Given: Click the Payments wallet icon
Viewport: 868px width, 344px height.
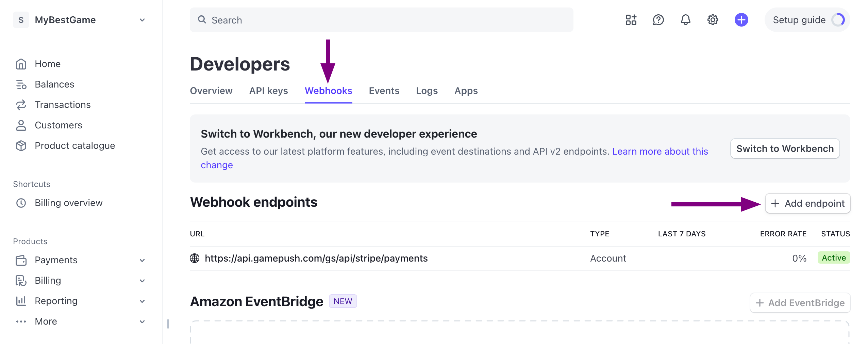Looking at the screenshot, I should tap(21, 260).
